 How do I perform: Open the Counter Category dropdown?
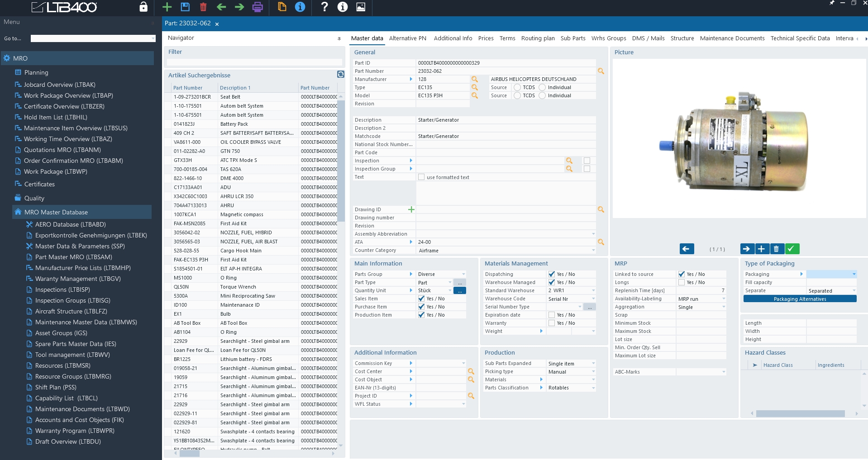(x=593, y=251)
